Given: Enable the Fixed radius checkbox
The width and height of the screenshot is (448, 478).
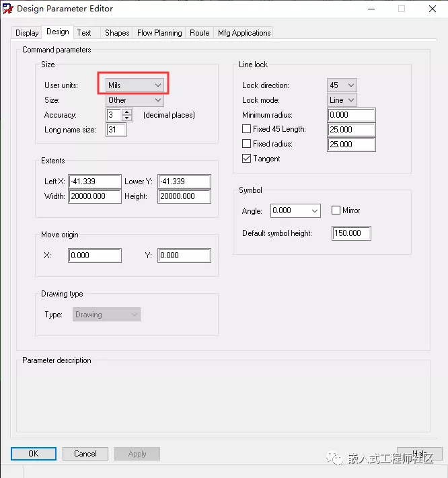Looking at the screenshot, I should 246,144.
